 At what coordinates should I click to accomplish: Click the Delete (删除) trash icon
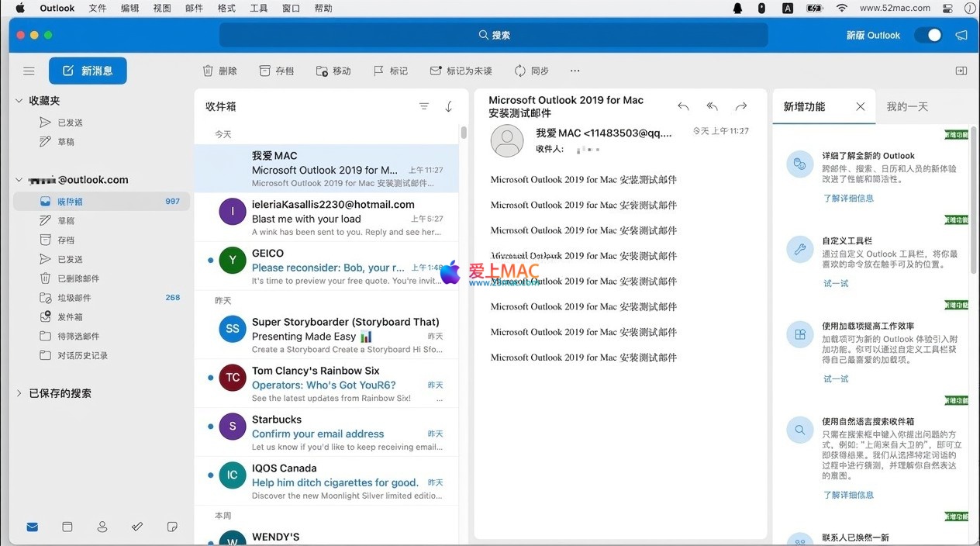208,71
